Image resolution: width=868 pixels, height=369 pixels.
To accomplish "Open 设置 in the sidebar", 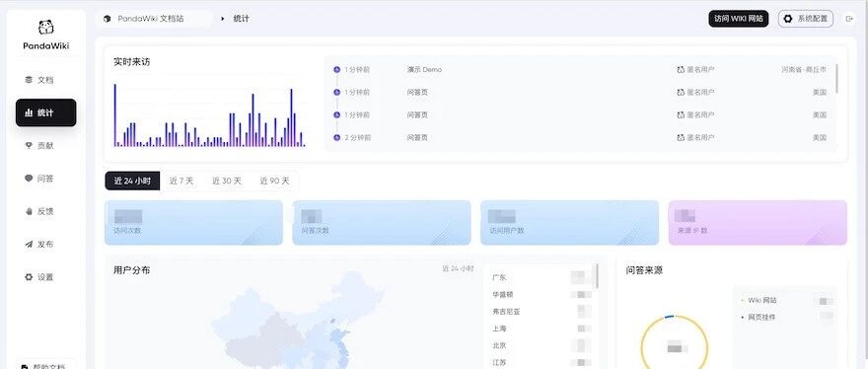I will click(46, 277).
